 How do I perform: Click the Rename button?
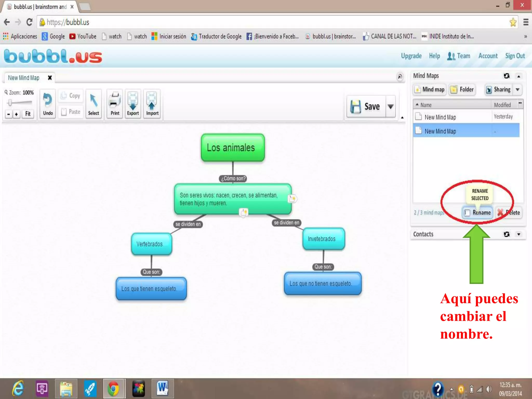pos(478,212)
